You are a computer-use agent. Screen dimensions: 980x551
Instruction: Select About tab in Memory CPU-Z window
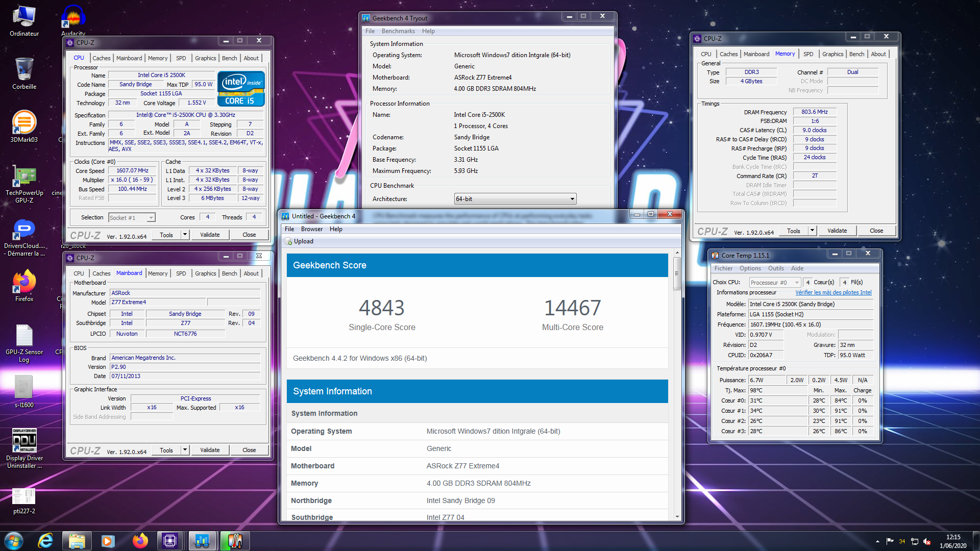pos(878,54)
